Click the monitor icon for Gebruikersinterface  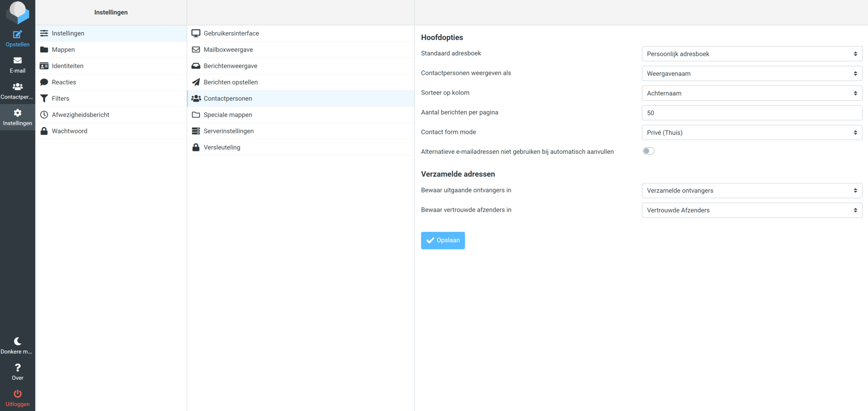point(196,33)
